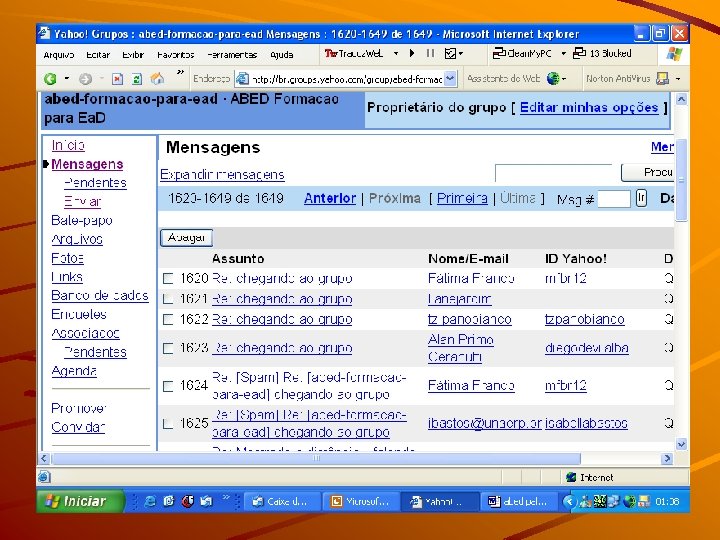Screen dimensions: 720x540
Task: Open the Favoritos menu
Action: point(176,55)
